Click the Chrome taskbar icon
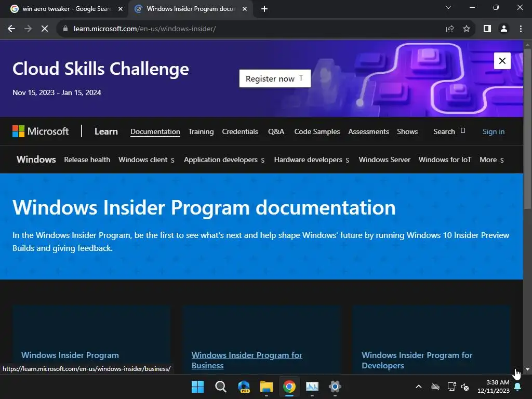532x399 pixels. point(289,387)
